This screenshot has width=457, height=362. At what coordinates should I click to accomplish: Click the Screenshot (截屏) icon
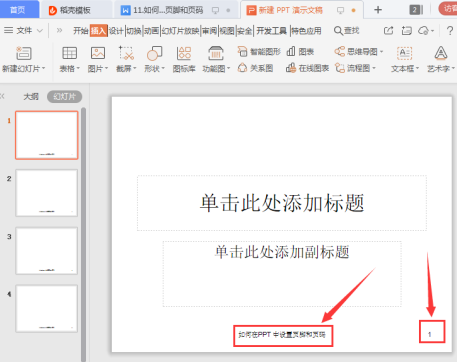pos(126,53)
